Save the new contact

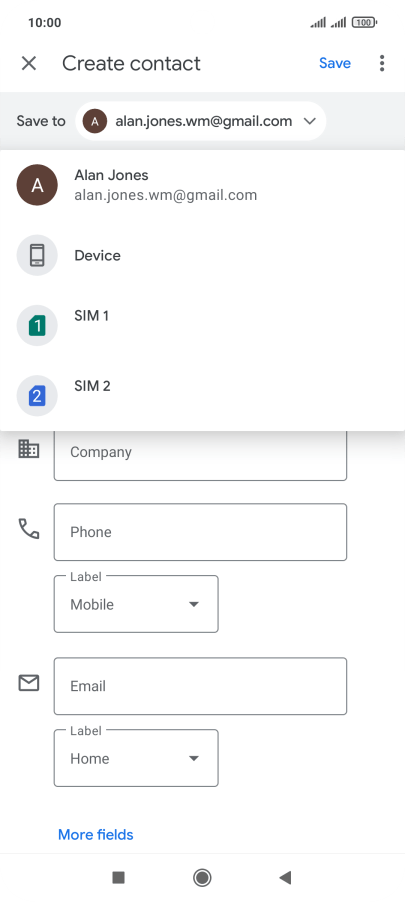tap(335, 63)
